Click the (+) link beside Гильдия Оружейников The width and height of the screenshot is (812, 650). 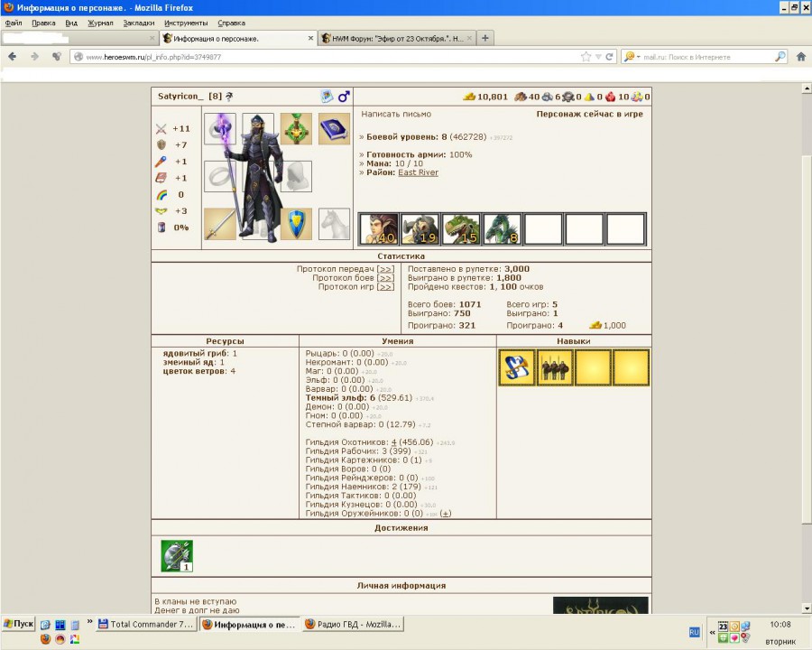pos(446,513)
